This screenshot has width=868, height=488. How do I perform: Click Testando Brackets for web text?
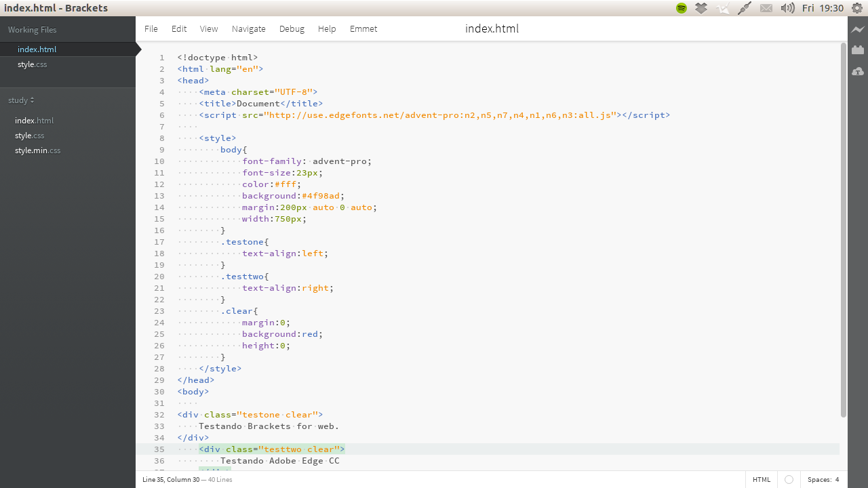coord(269,426)
